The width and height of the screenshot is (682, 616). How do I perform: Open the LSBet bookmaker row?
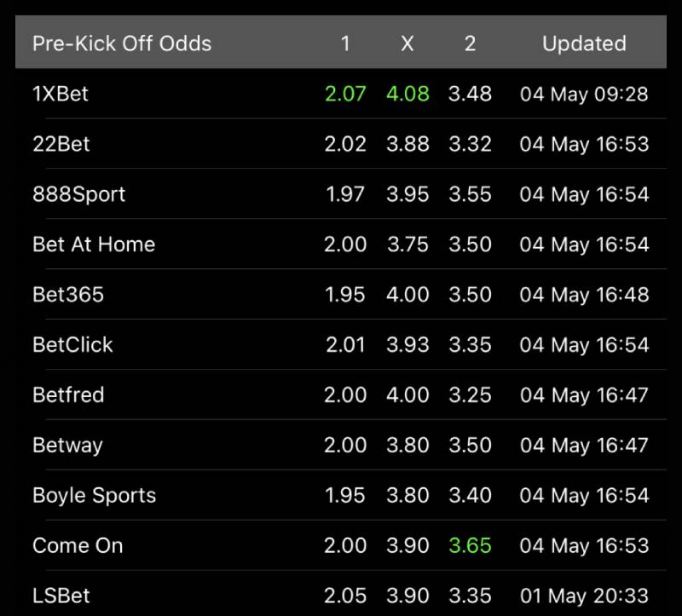(x=341, y=596)
